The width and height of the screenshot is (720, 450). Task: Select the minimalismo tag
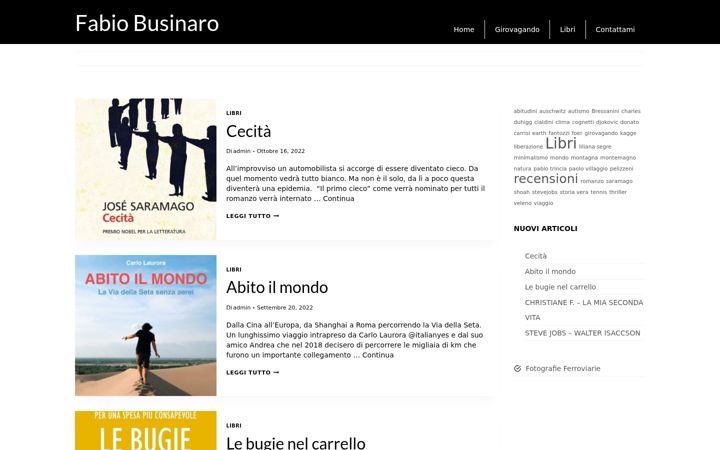(531, 158)
